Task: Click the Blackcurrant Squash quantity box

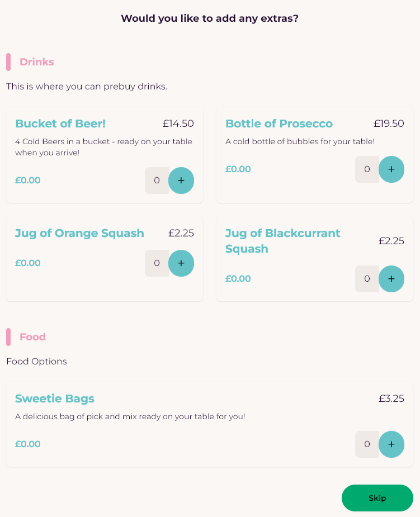Action: click(367, 278)
